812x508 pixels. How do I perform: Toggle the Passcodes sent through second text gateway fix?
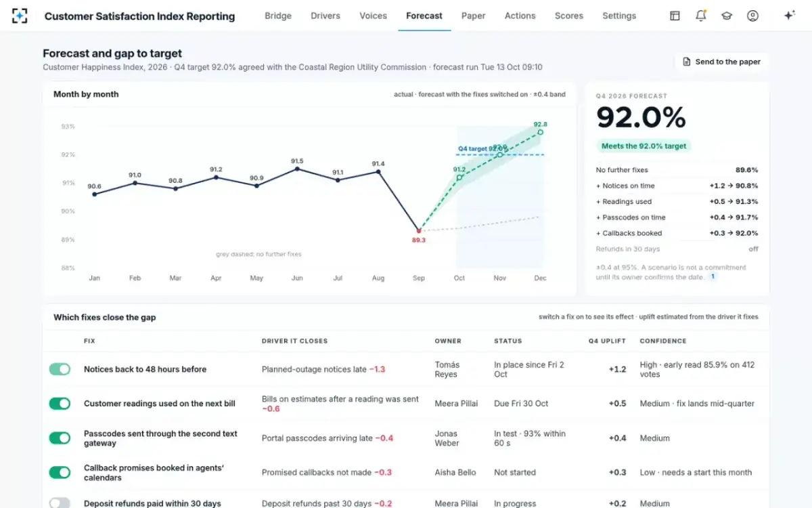[x=60, y=438]
